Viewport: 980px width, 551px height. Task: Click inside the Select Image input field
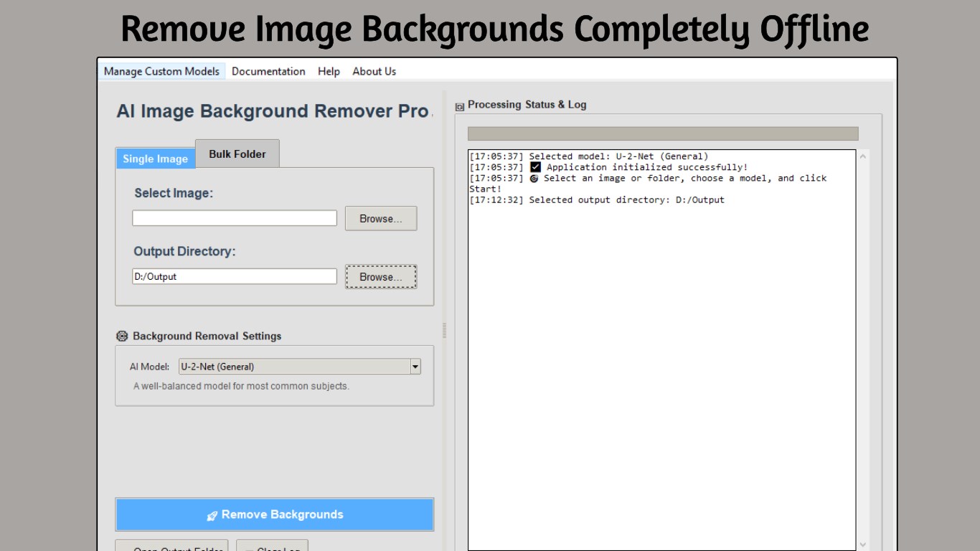click(x=234, y=217)
